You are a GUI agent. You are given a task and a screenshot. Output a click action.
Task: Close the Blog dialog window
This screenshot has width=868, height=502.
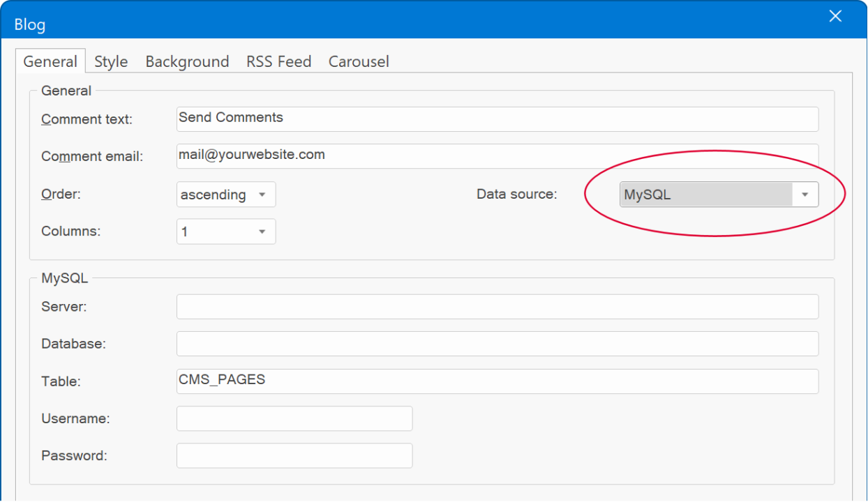point(835,17)
